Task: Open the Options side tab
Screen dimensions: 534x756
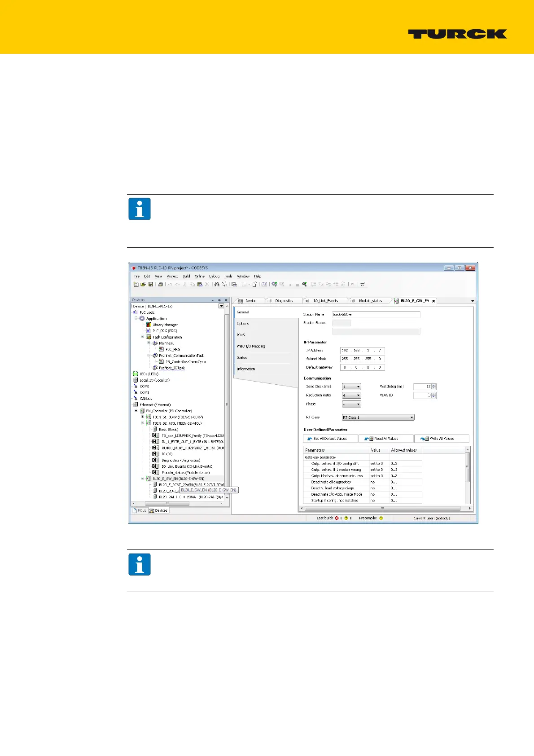Action: pyautogui.click(x=243, y=323)
